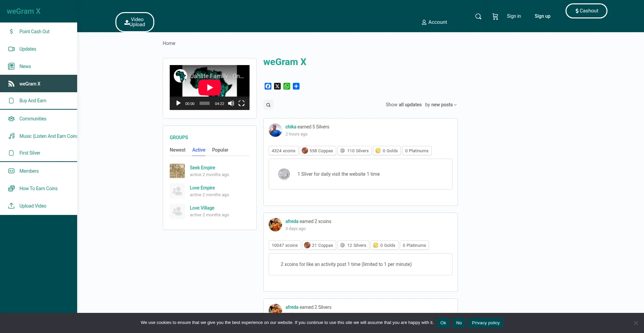Click the activity feed search magnifier
This screenshot has height=333, width=644.
[x=268, y=105]
